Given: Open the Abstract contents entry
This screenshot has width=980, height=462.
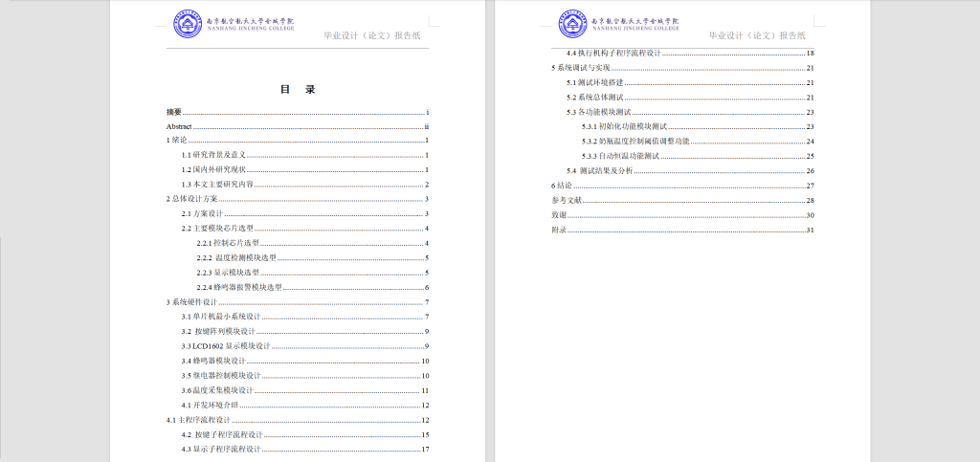Looking at the screenshot, I should (x=298, y=126).
